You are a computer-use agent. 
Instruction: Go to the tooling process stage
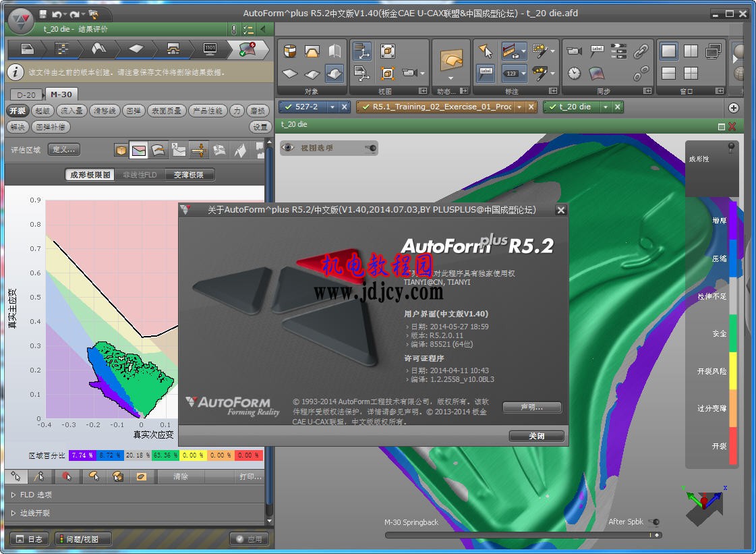pos(173,49)
